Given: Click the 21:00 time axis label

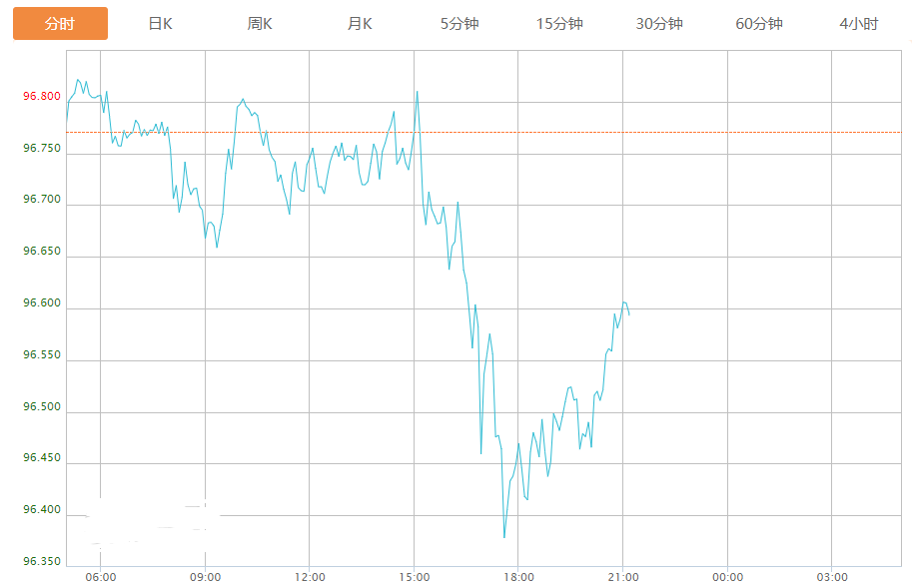Looking at the screenshot, I should (622, 577).
